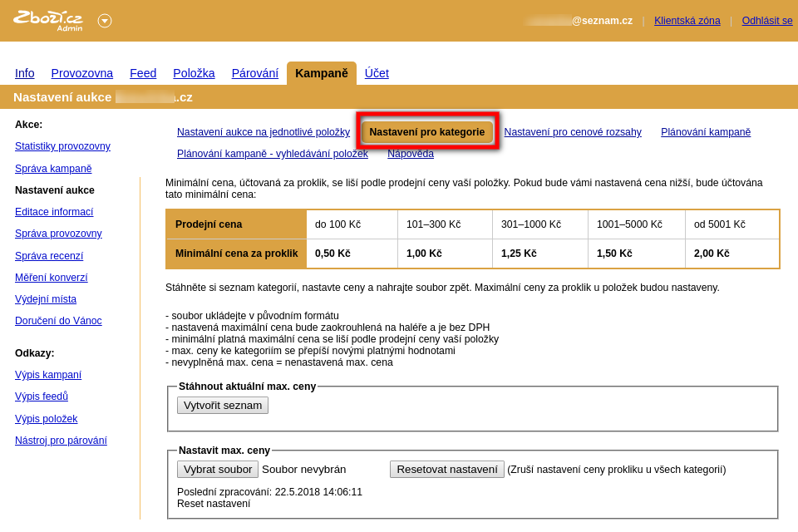Image resolution: width=798 pixels, height=532 pixels.
Task: Go to Plánování kampaně - vyhledávání položek
Action: coord(272,154)
